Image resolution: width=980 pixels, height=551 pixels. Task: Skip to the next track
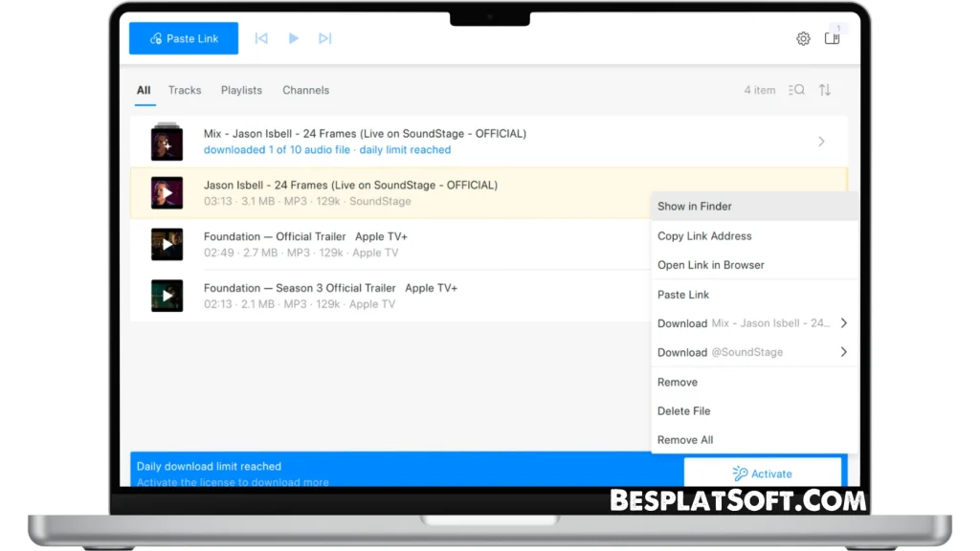click(x=325, y=38)
